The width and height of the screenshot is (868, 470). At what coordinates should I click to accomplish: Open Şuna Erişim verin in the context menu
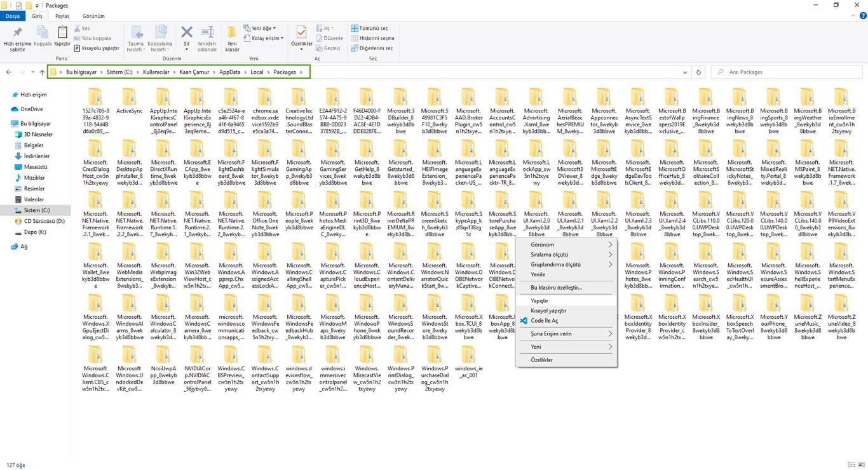pos(567,333)
